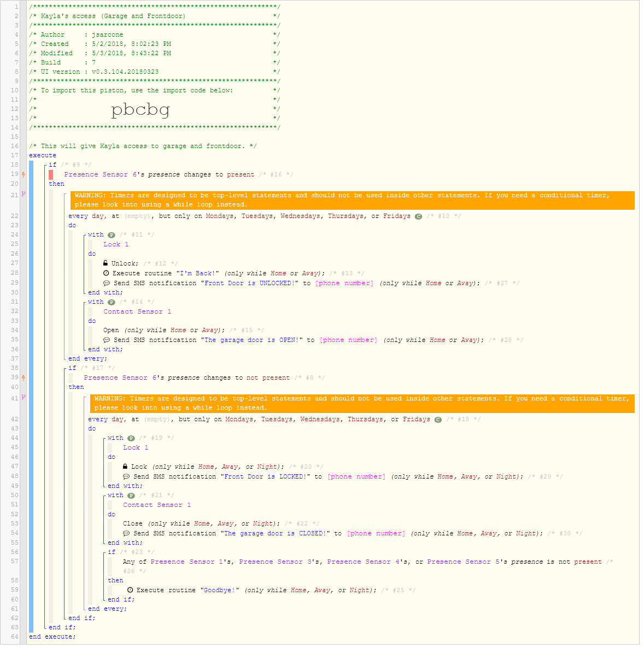Screen dimensions: 644x649
Task: Click the purple flag icon beside line 21
Action: [24, 194]
